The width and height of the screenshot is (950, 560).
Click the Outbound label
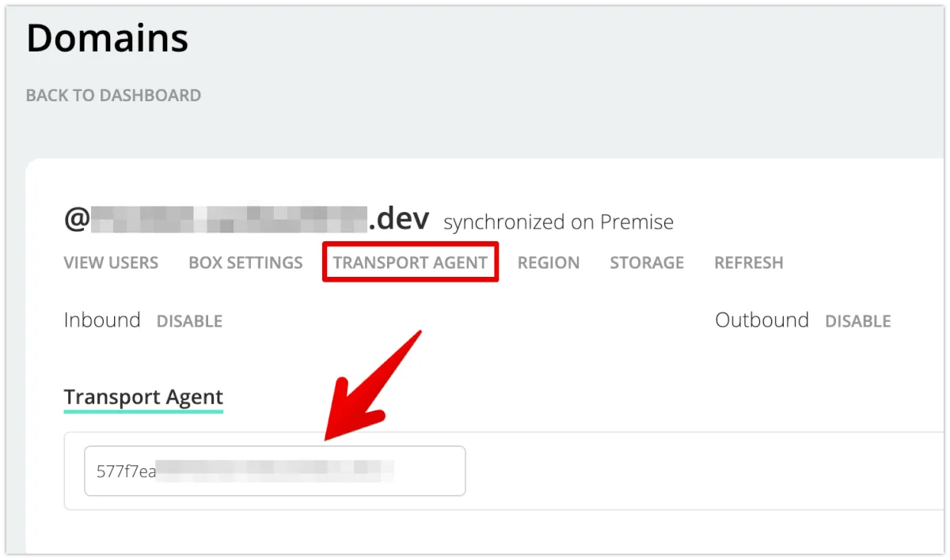click(x=762, y=320)
